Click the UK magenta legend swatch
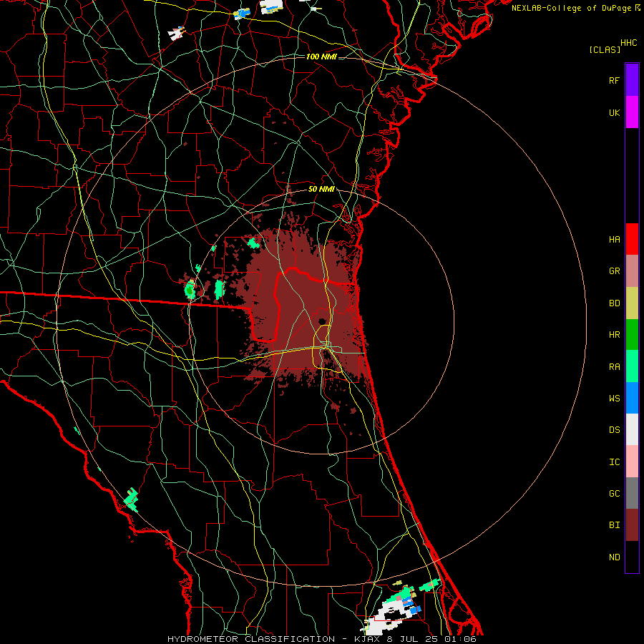Screen dimensions: 644x644 click(x=632, y=112)
